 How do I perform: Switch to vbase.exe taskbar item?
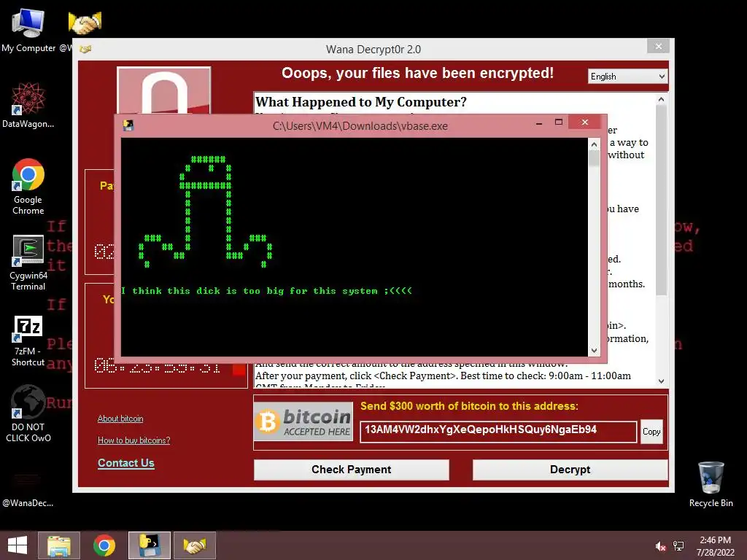149,545
